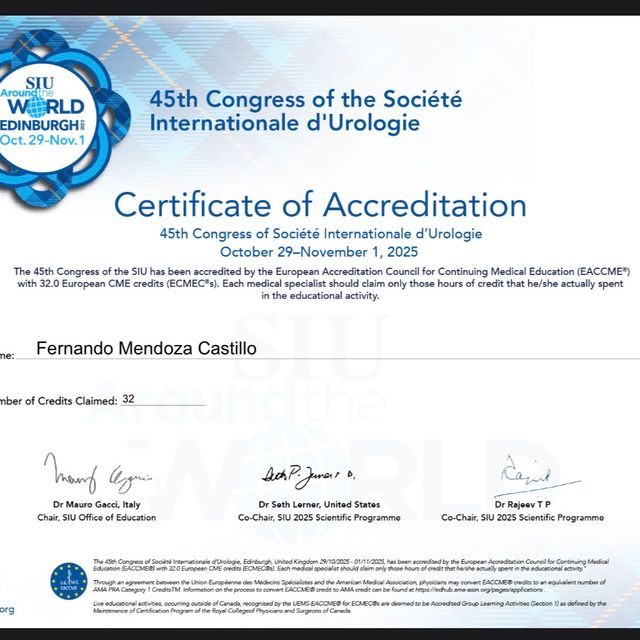
Task: Click the footer paragraph about Edinburgh, United Kingdom accreditation
Action: [x=351, y=565]
